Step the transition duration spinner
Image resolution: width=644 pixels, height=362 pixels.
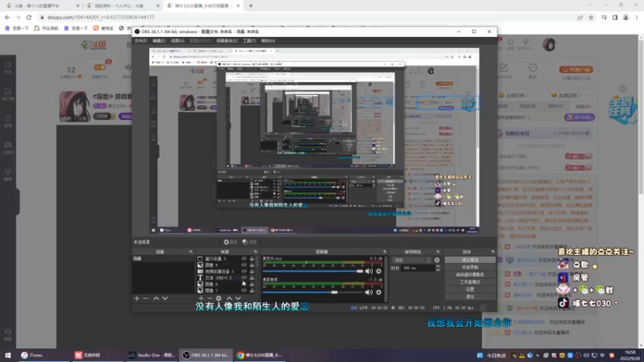(438, 268)
